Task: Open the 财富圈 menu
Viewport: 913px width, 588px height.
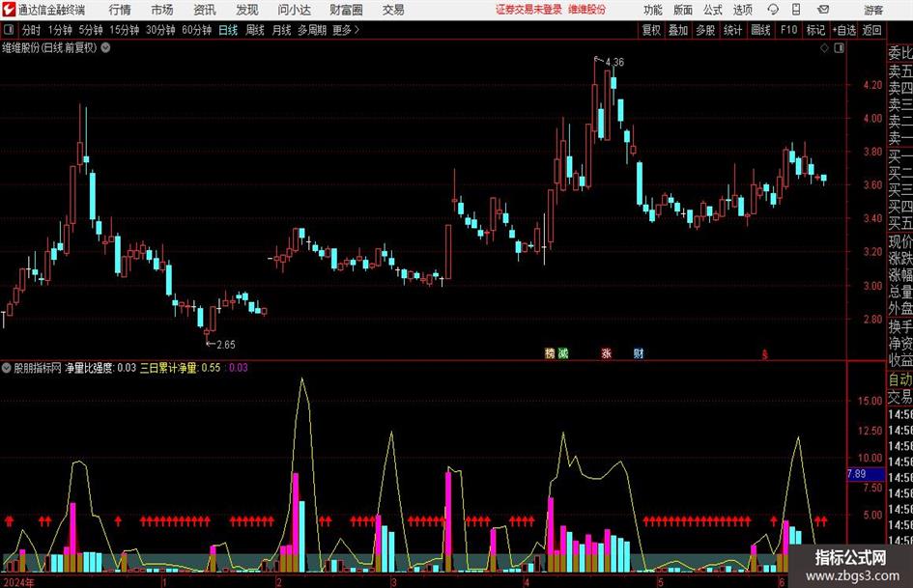Action: point(346,10)
